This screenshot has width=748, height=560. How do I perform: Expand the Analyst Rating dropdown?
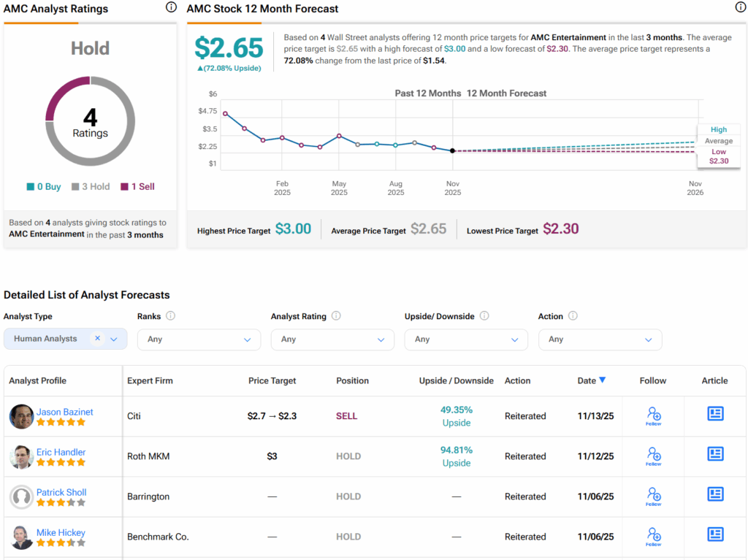click(332, 340)
